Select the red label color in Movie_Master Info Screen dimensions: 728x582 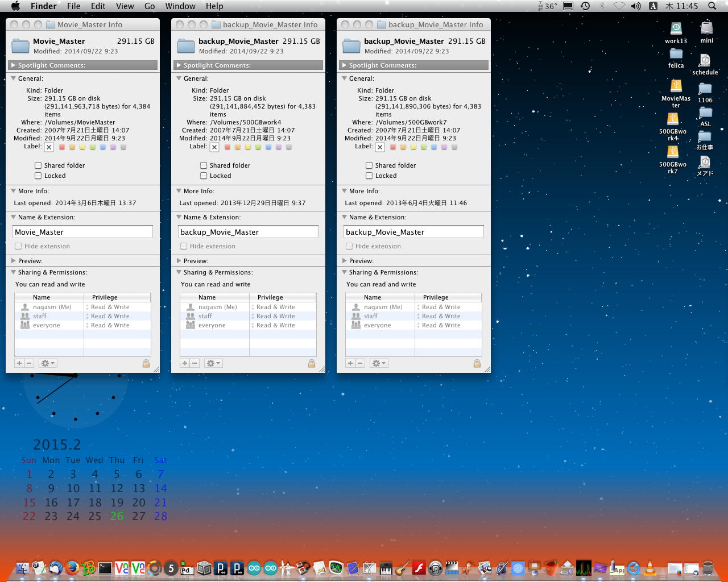(62, 147)
